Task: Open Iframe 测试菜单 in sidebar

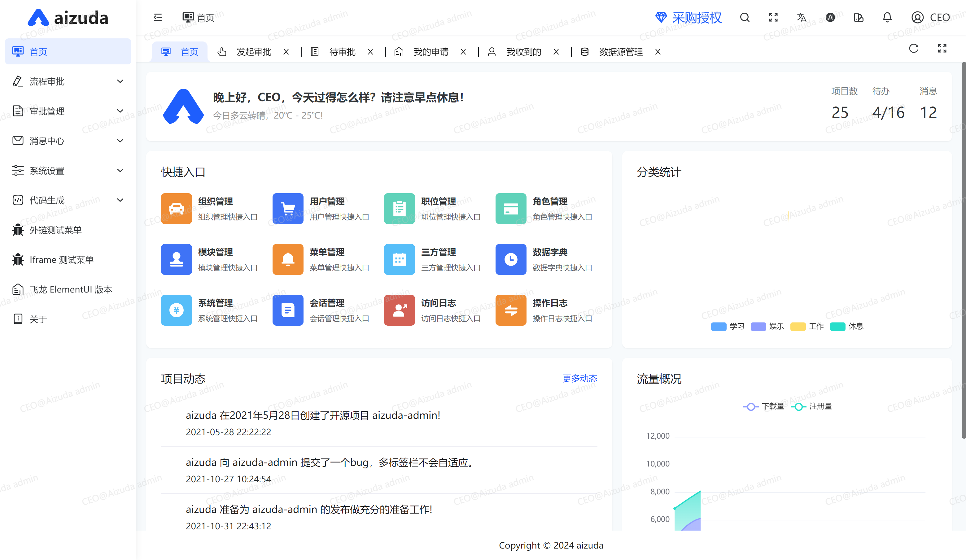Action: (68, 260)
